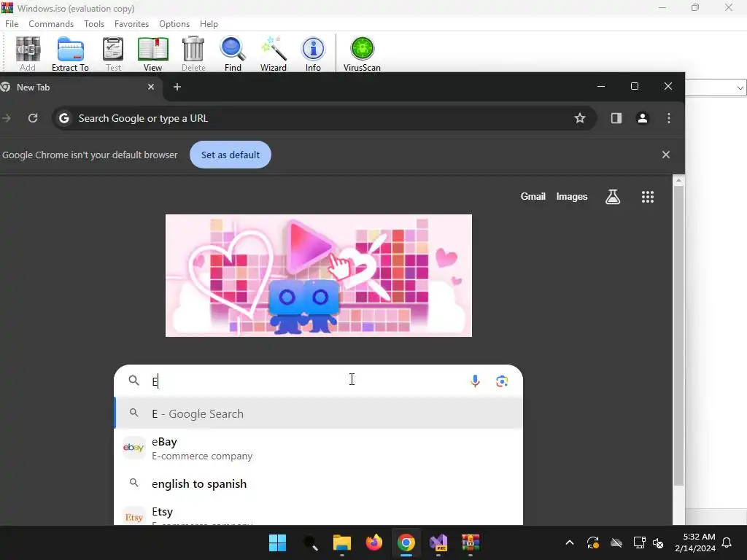Screen dimensions: 747x560
Task: Run Test on the archive in WinRAR
Action: [113, 54]
